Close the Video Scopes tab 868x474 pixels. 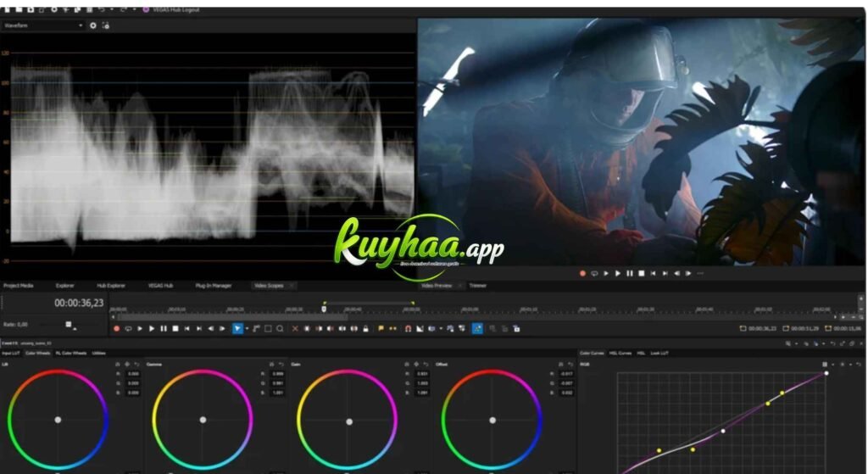(292, 286)
